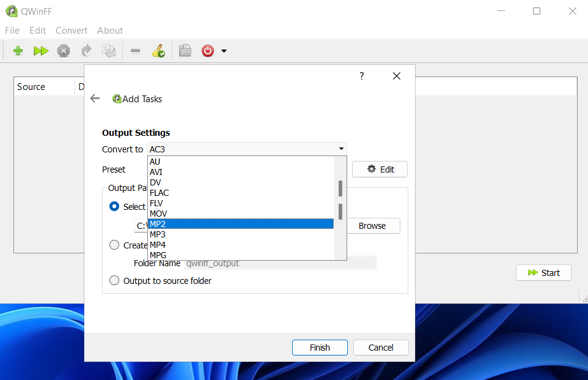Maximize the QWinFF window
The width and height of the screenshot is (588, 380).
point(537,11)
